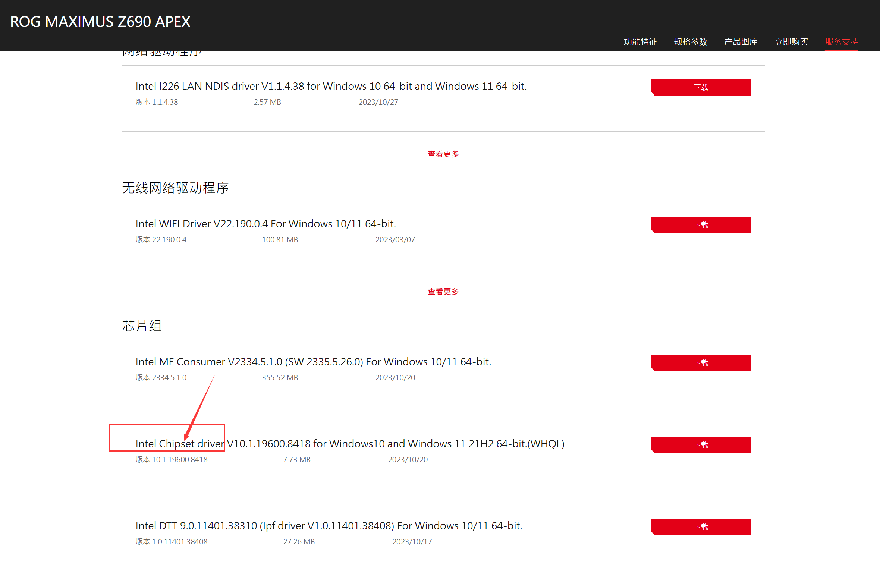
Task: Click version text 版本 1.1.4.38
Action: point(157,102)
